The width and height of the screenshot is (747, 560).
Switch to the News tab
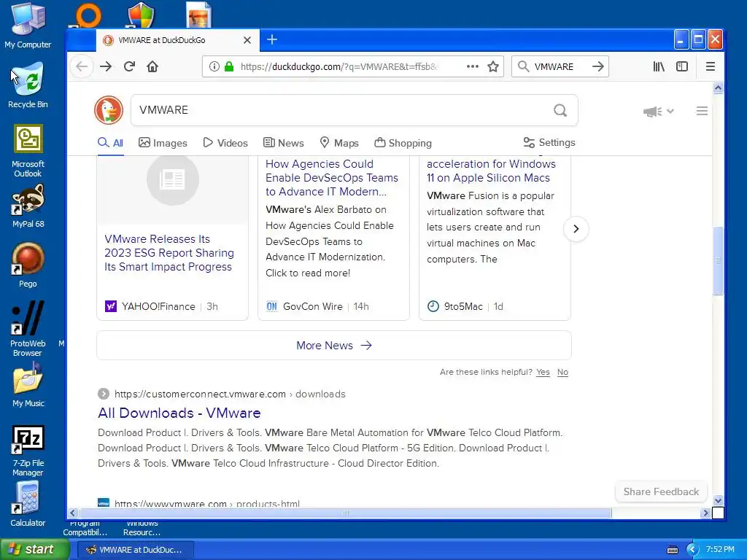pyautogui.click(x=284, y=143)
